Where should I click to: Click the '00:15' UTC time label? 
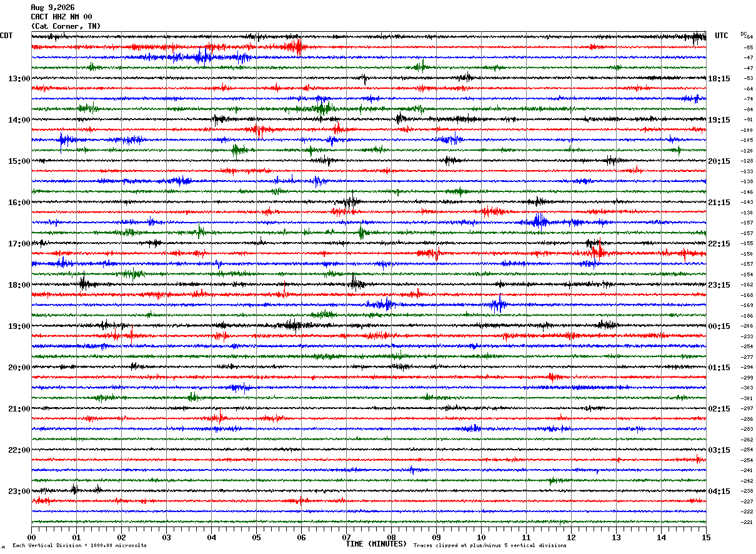coord(719,326)
